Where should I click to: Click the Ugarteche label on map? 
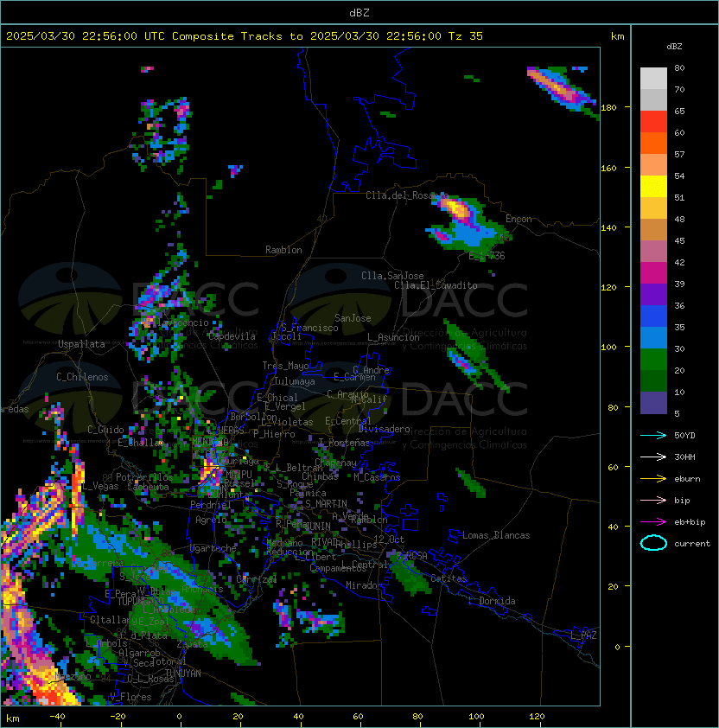pyautogui.click(x=213, y=548)
